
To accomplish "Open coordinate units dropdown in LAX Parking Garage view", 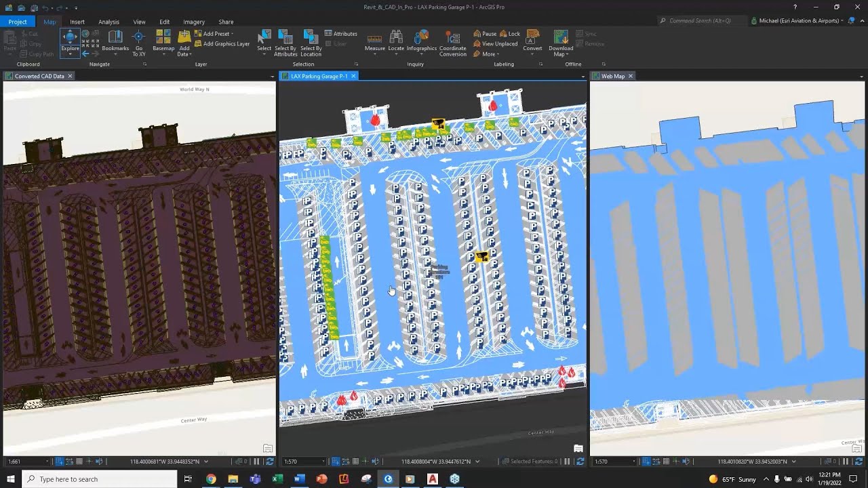I will coord(477,462).
